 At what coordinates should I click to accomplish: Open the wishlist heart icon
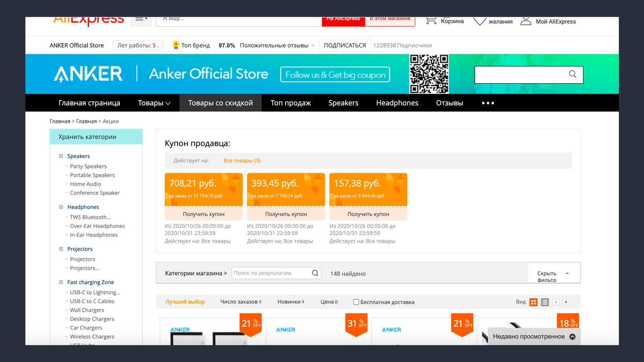[x=479, y=21]
